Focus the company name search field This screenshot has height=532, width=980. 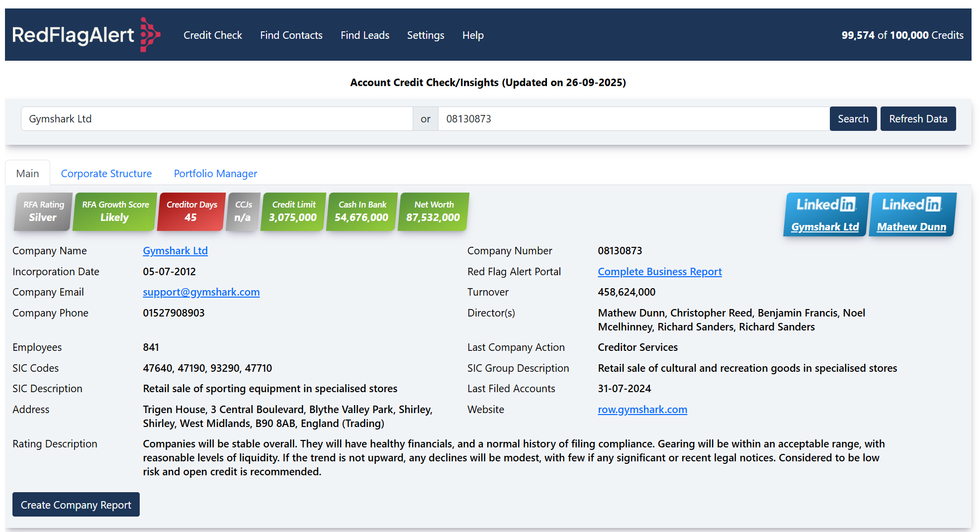217,119
